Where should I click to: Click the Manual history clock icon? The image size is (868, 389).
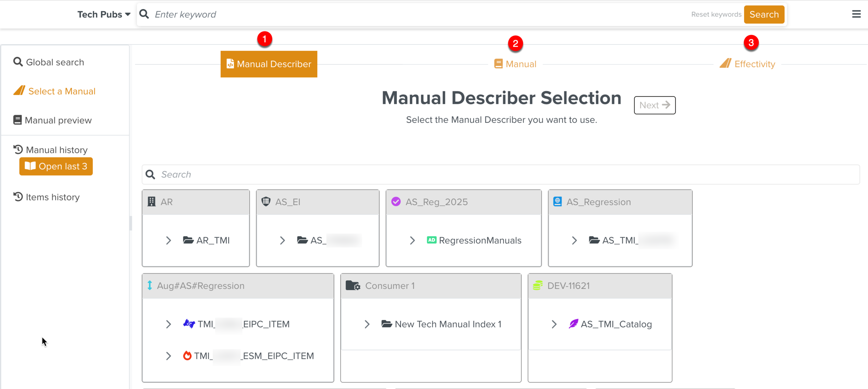(18, 149)
